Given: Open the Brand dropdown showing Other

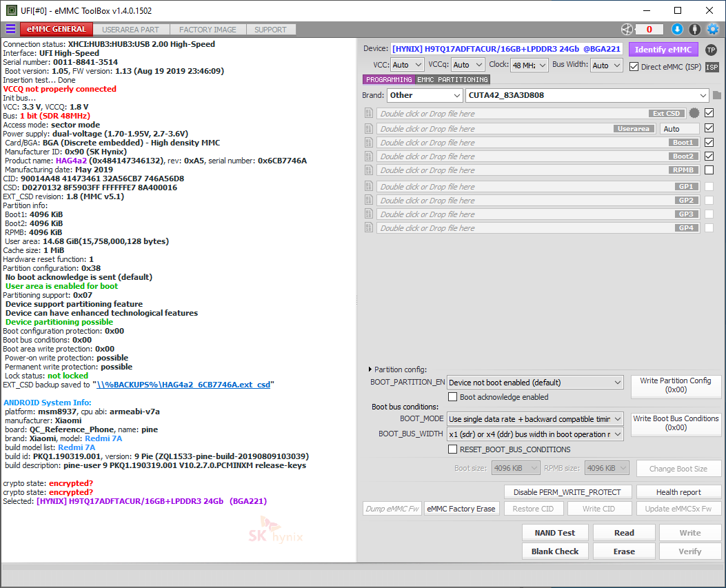Looking at the screenshot, I should [x=425, y=95].
